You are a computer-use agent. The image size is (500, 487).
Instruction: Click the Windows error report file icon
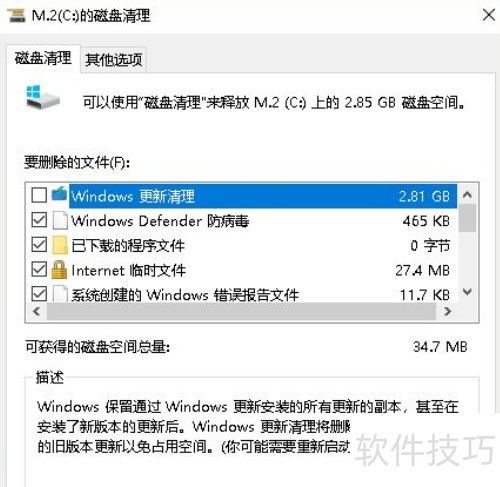pos(60,293)
